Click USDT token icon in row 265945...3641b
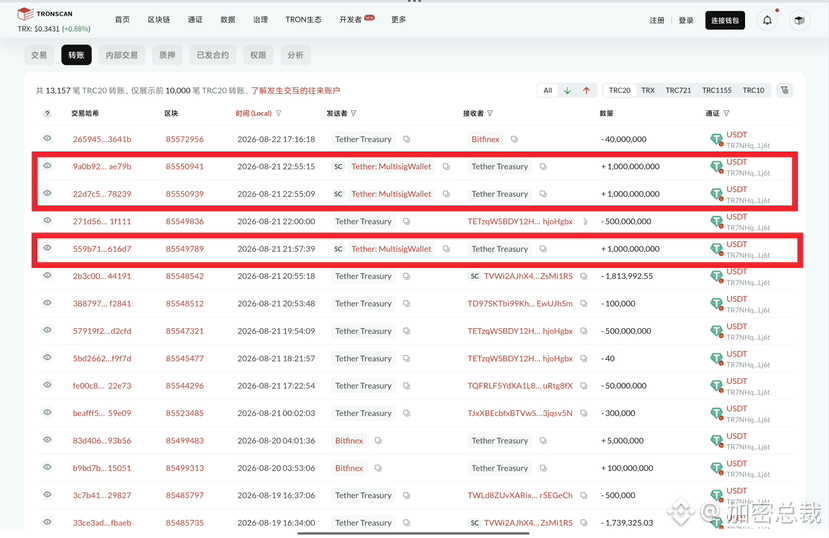The image size is (829, 538). [716, 140]
